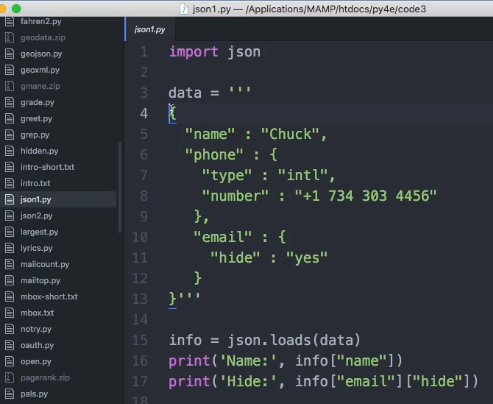Click the file icon beside pals.py
The image size is (493, 404).
click(x=10, y=394)
